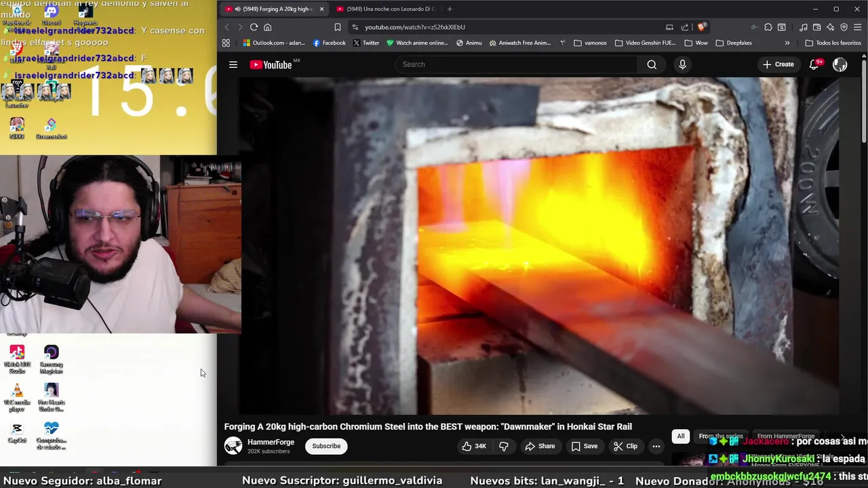
Task: Open the YouTube hamburger guide menu
Action: point(233,64)
